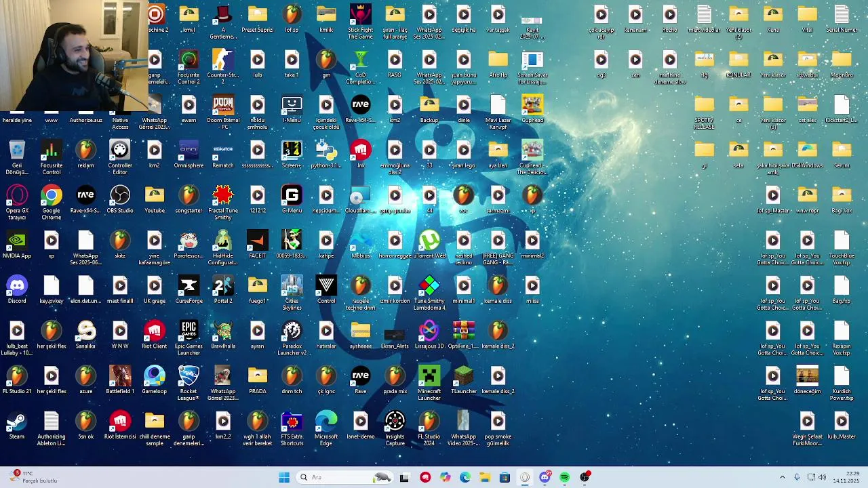Open the Afro flp folder
Screen dimensions: 868x488
[498, 64]
